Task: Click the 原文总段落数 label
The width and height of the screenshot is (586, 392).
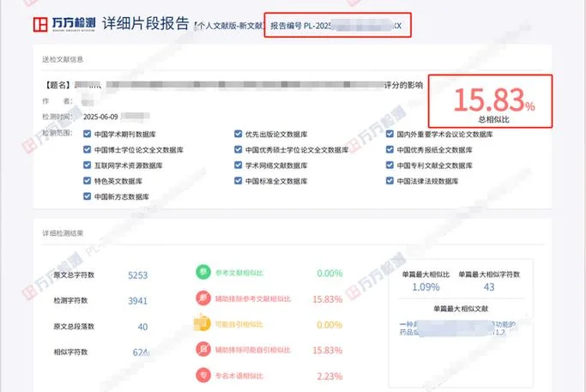Action: click(74, 326)
